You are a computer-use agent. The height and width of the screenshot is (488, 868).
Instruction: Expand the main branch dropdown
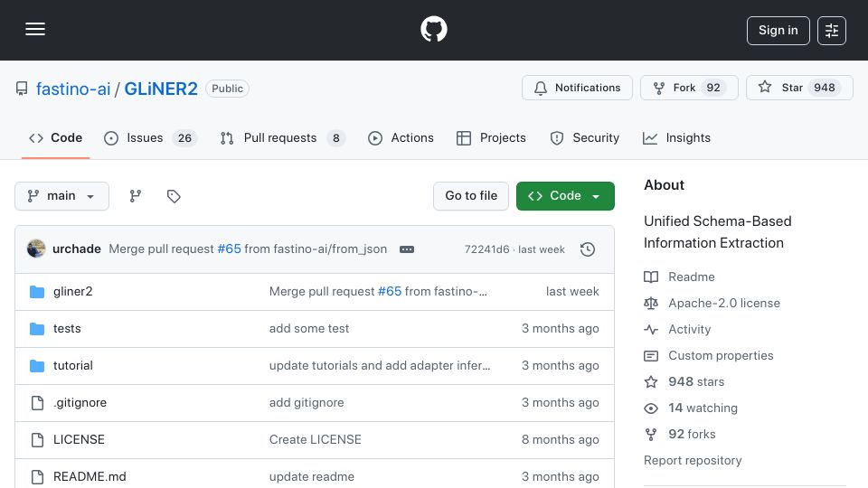(x=61, y=196)
